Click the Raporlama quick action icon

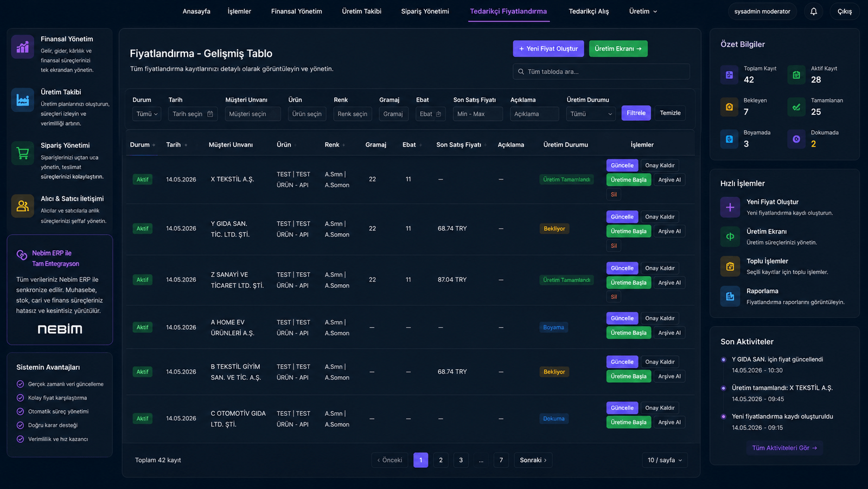(730, 297)
